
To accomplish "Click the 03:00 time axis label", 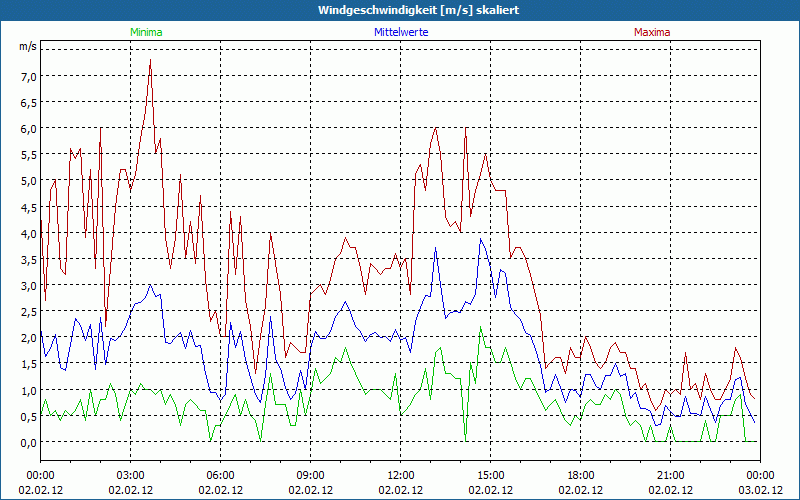I will [x=131, y=476].
